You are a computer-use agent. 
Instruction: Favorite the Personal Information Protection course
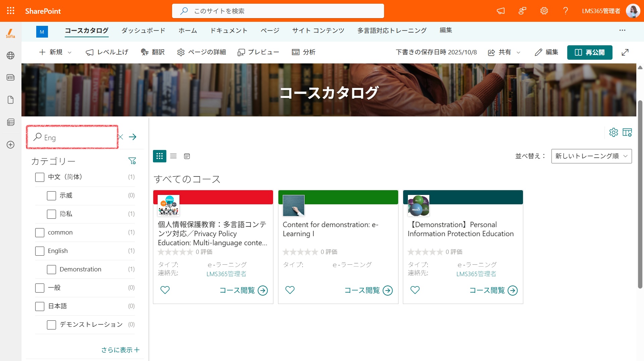[415, 290]
